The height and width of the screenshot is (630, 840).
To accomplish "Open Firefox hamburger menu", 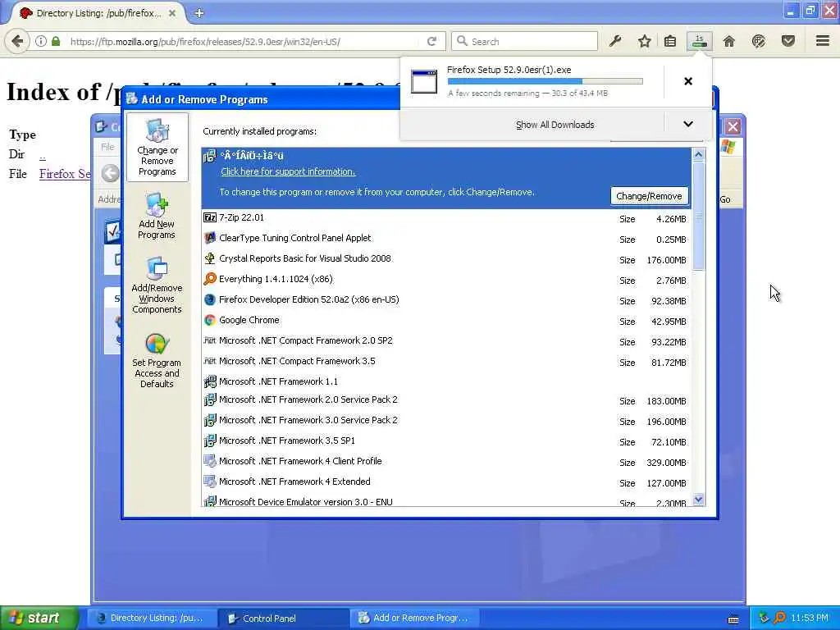I will (823, 41).
